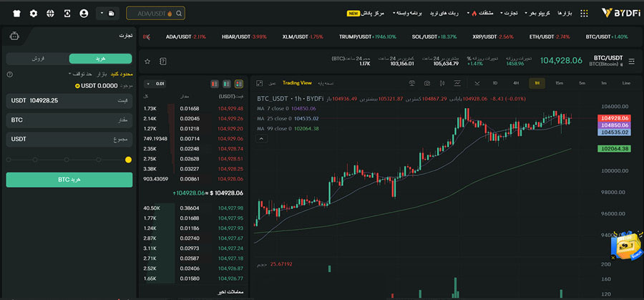
Task: Click ask price 104,929.48 in order book
Action: tap(231, 109)
